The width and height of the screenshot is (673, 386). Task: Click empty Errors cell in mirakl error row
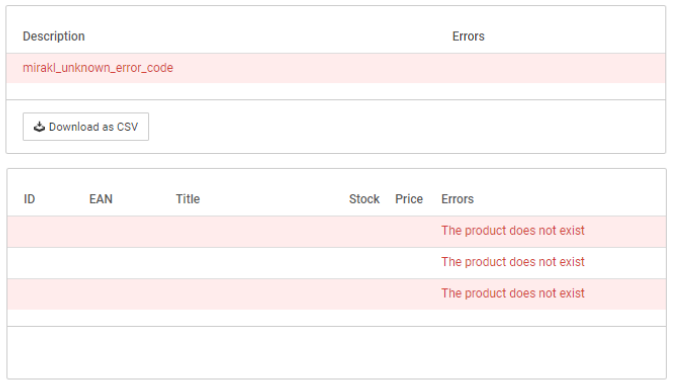point(556,68)
